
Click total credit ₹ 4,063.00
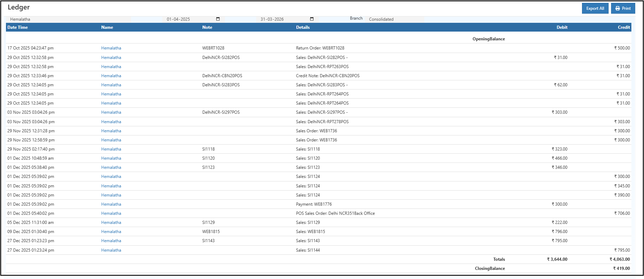pyautogui.click(x=619, y=259)
